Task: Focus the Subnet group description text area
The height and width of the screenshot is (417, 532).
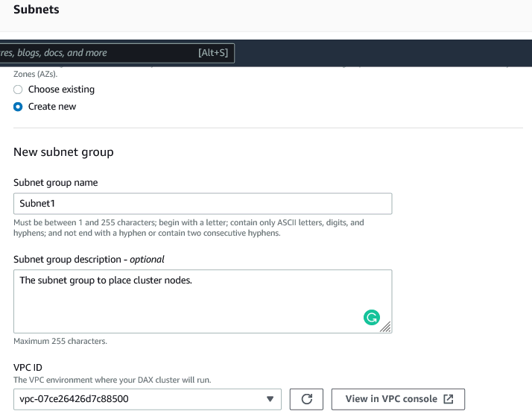Action: [x=186, y=298]
